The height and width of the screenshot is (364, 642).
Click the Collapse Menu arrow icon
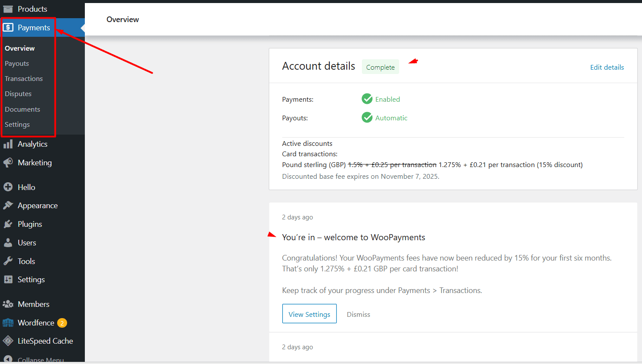(x=8, y=359)
